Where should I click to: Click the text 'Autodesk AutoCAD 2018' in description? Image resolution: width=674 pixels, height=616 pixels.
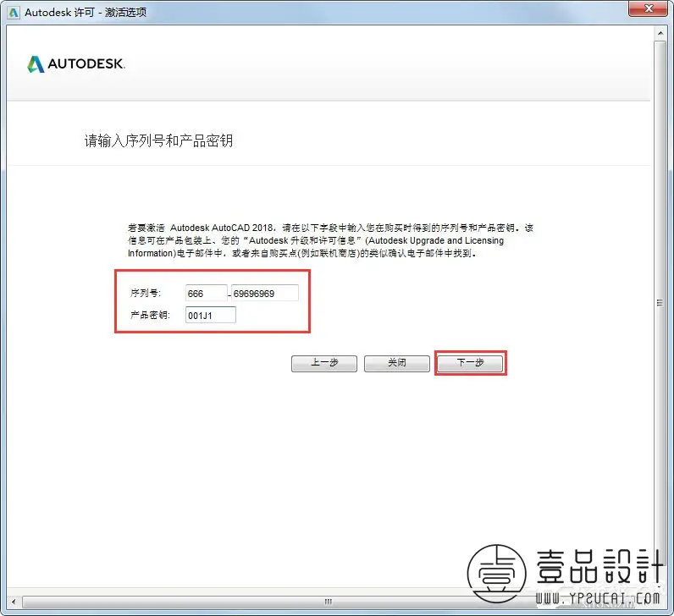[221, 228]
